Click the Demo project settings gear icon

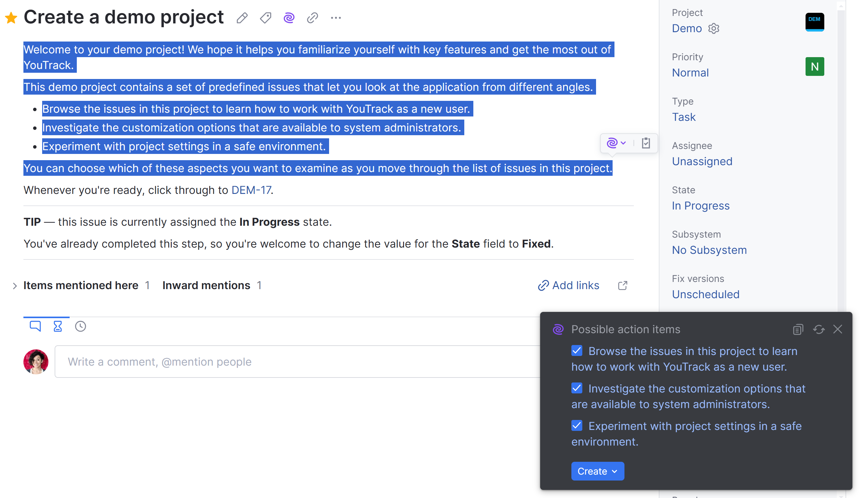714,28
